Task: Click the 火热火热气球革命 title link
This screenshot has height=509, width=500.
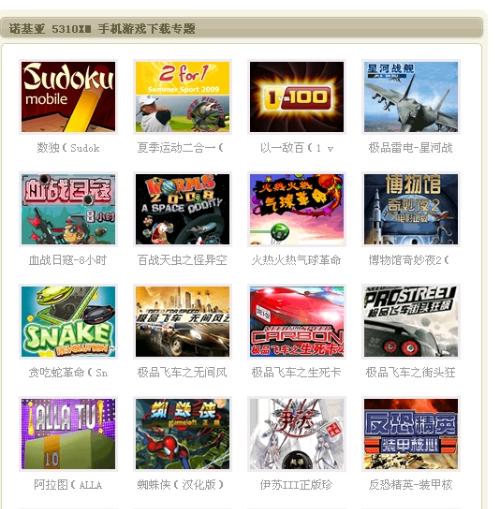Action: coord(296,260)
